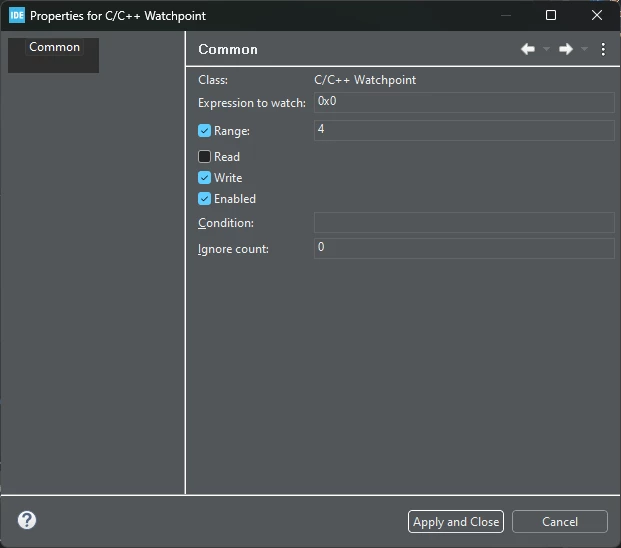Uncheck the Range checkbox
This screenshot has width=621, height=548.
204,131
